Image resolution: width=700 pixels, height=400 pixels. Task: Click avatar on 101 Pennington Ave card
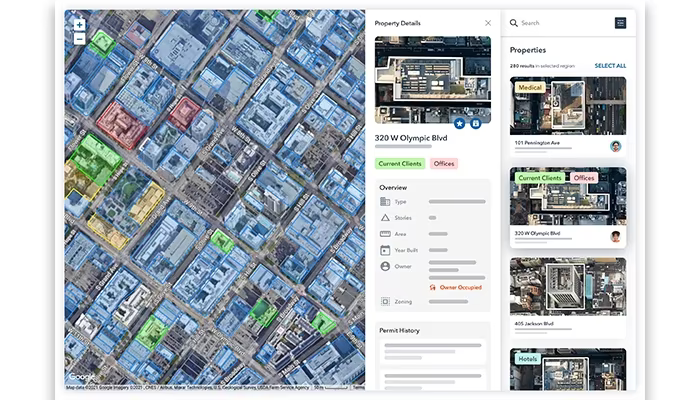click(x=616, y=146)
